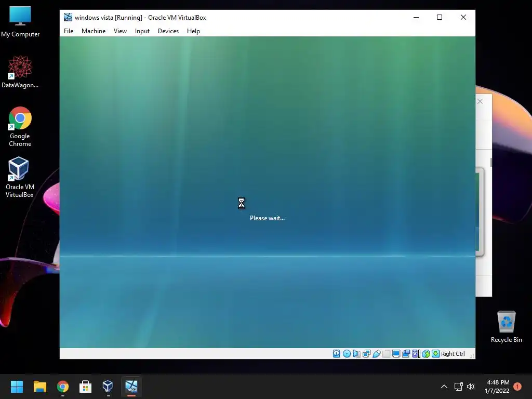Close the background window behind VirtualBox
Viewport: 532px width, 399px height.
(480, 101)
